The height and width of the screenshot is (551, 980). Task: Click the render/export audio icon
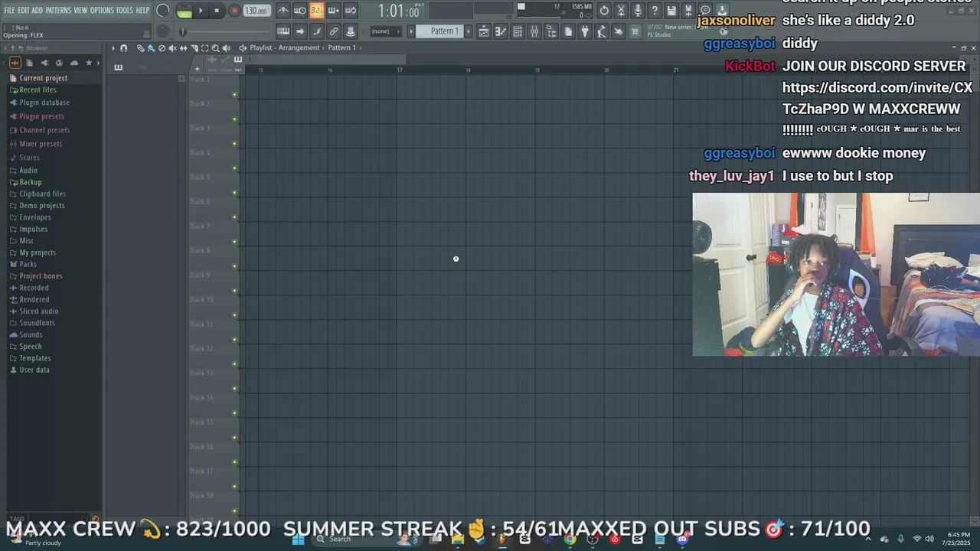pyautogui.click(x=688, y=11)
